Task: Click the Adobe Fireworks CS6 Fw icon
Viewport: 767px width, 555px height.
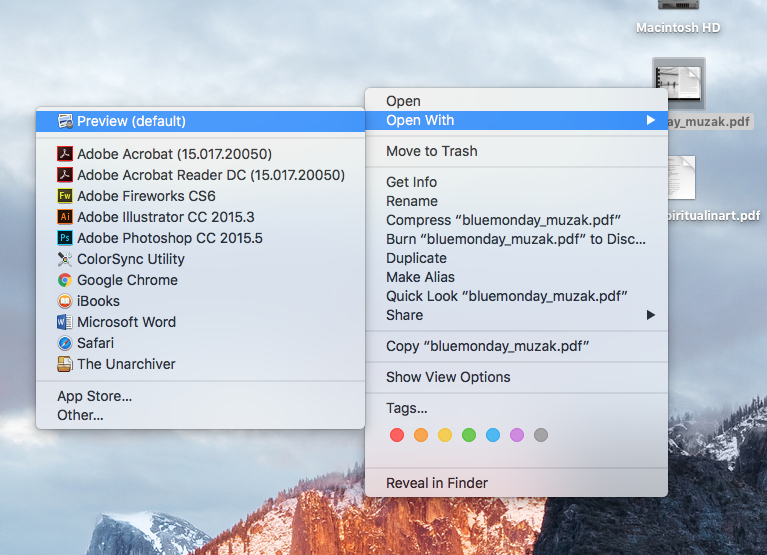Action: coord(65,196)
